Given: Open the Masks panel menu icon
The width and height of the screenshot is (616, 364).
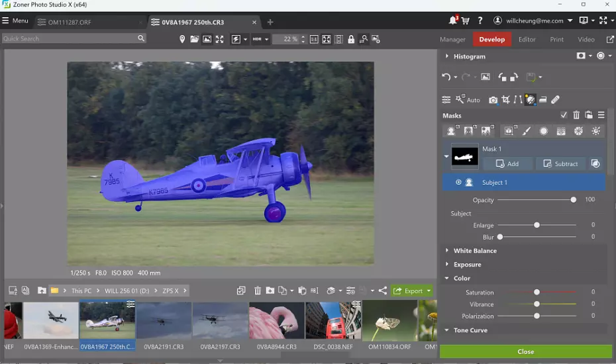Looking at the screenshot, I should 601,115.
